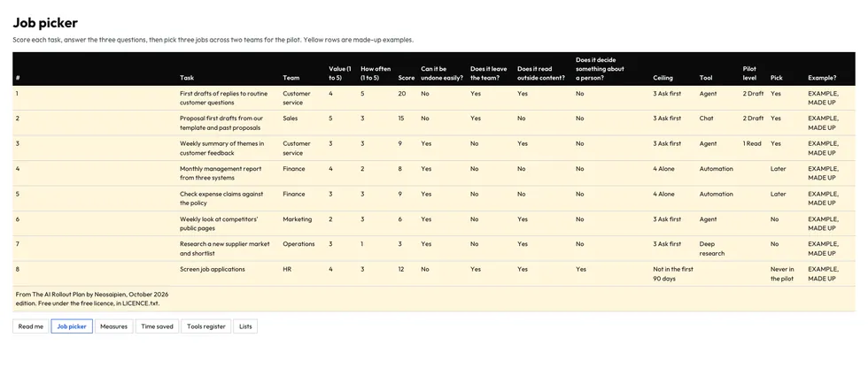Click the HR team cell
The width and height of the screenshot is (868, 368).
pyautogui.click(x=287, y=270)
